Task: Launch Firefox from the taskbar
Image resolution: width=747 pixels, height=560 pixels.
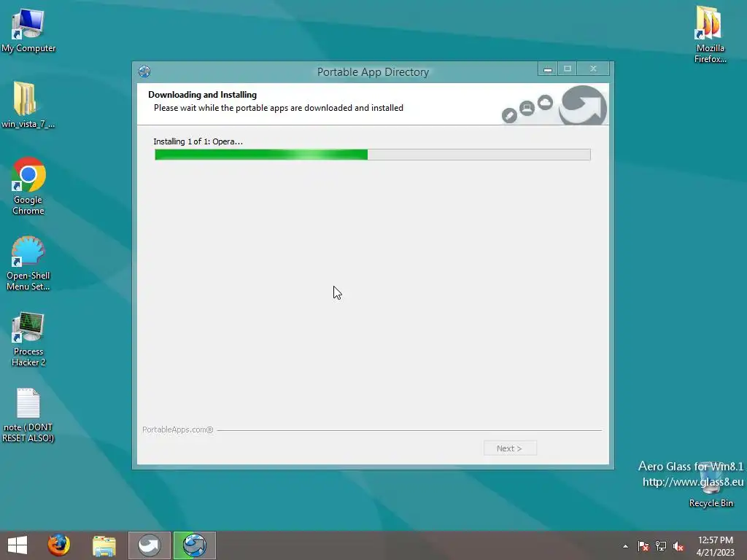Action: (58, 545)
